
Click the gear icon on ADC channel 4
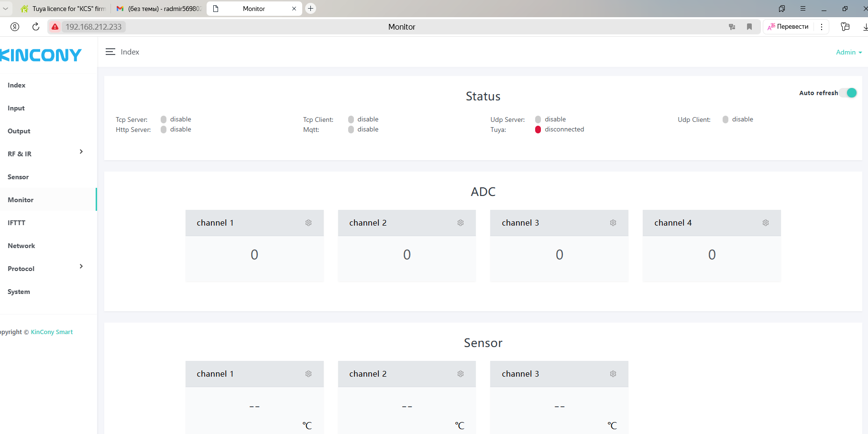pos(766,223)
